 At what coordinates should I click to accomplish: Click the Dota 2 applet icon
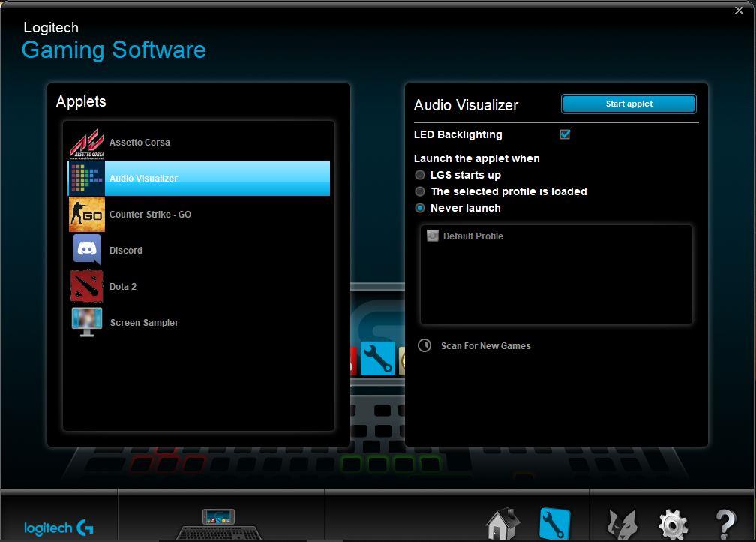pos(87,286)
